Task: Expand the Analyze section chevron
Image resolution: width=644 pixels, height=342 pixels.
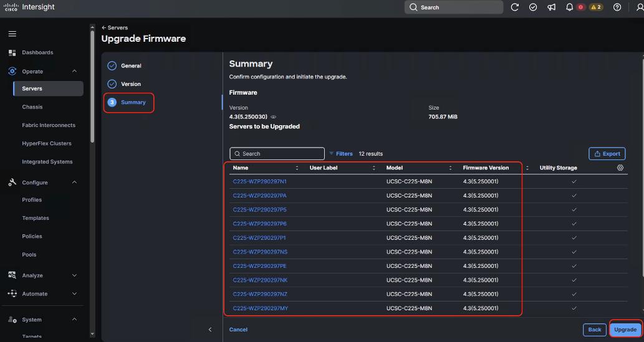Action: click(x=74, y=275)
